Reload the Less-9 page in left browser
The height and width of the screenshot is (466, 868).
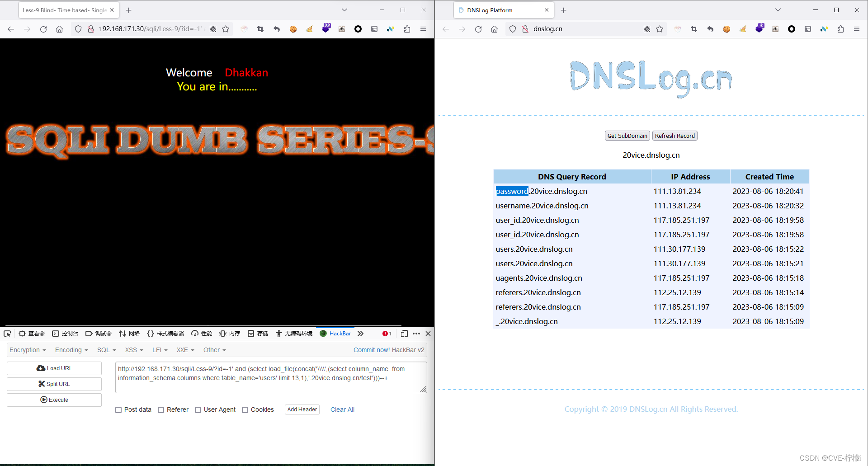click(43, 29)
